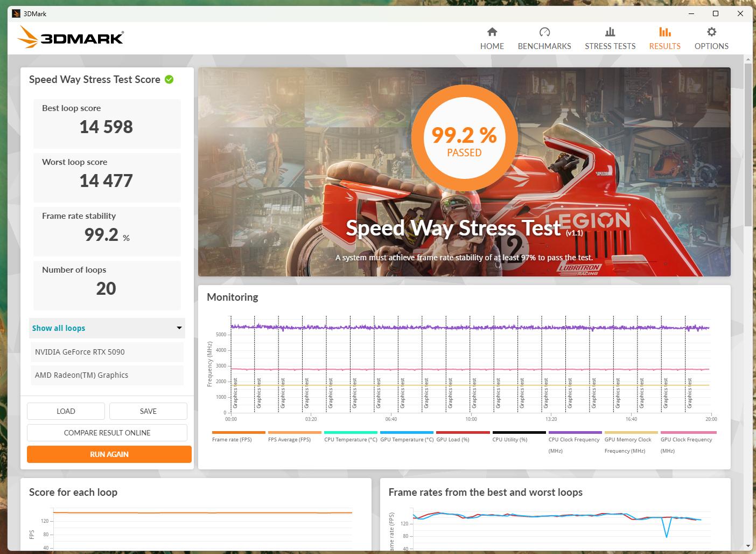Click the black CPU Utility color bar
The height and width of the screenshot is (554, 756).
519,432
